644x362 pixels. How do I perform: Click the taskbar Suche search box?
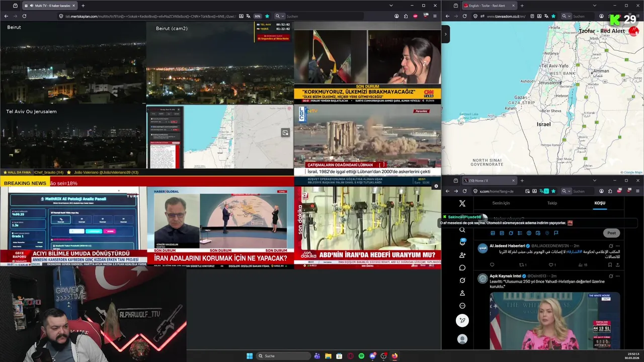pos(283,356)
